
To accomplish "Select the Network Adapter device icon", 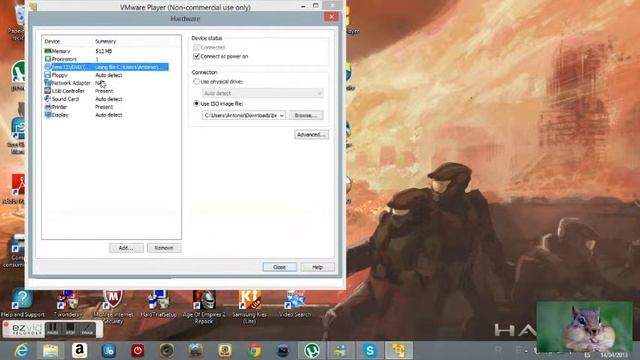I will pyautogui.click(x=48, y=83).
